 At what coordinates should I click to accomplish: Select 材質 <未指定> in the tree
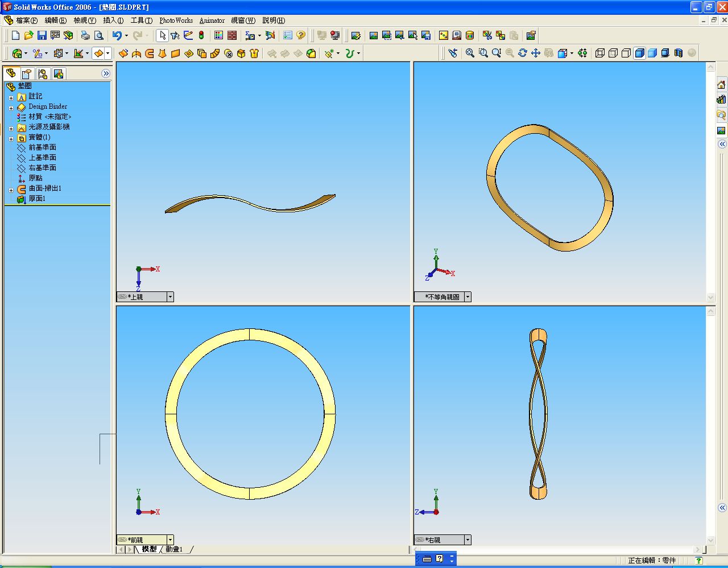point(50,117)
